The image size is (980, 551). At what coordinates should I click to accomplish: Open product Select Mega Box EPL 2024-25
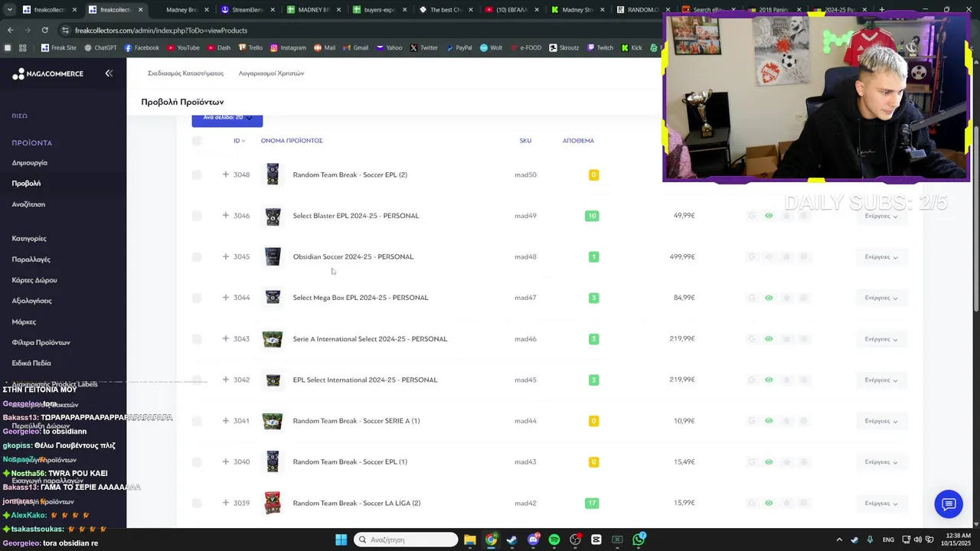tap(361, 298)
